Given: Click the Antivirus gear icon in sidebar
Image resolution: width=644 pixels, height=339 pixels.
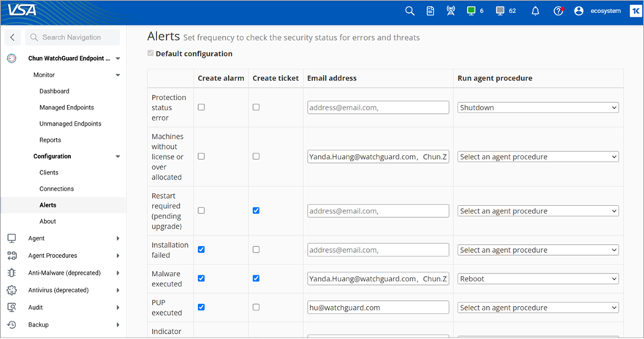Looking at the screenshot, I should (x=12, y=290).
